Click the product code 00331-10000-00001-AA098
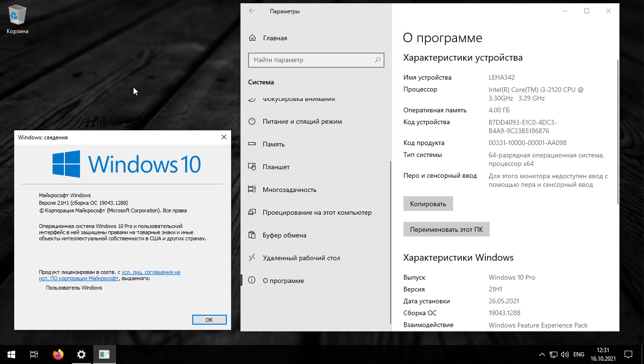 [528, 143]
